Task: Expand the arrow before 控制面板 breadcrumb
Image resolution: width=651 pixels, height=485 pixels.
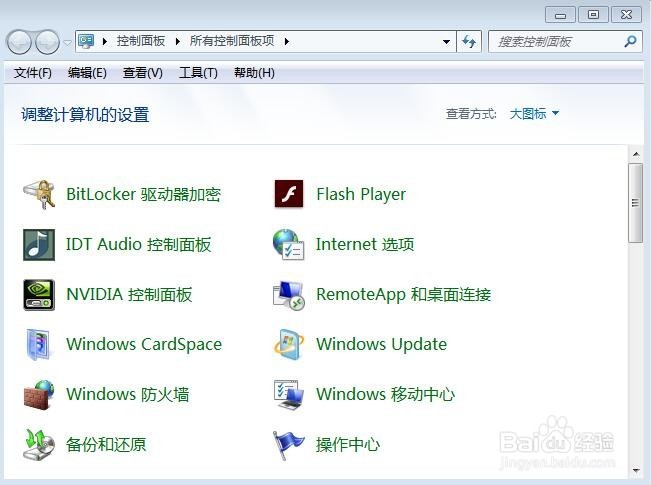Action: 105,42
